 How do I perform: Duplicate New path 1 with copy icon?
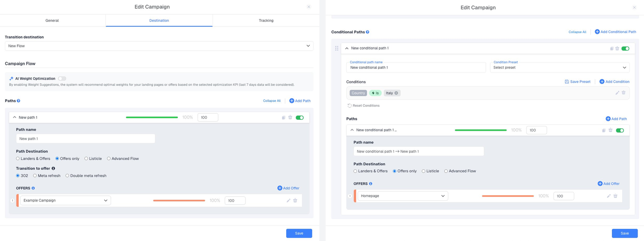[x=283, y=117]
